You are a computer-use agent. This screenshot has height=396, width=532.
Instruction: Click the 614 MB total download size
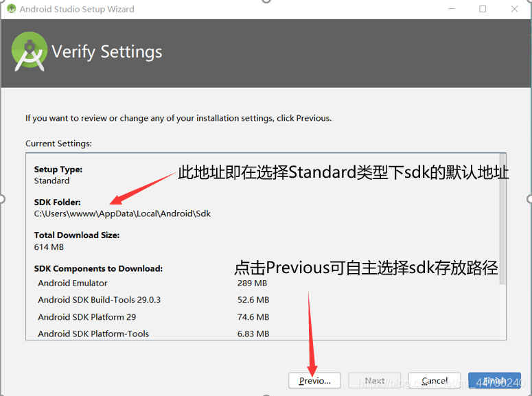click(x=49, y=247)
